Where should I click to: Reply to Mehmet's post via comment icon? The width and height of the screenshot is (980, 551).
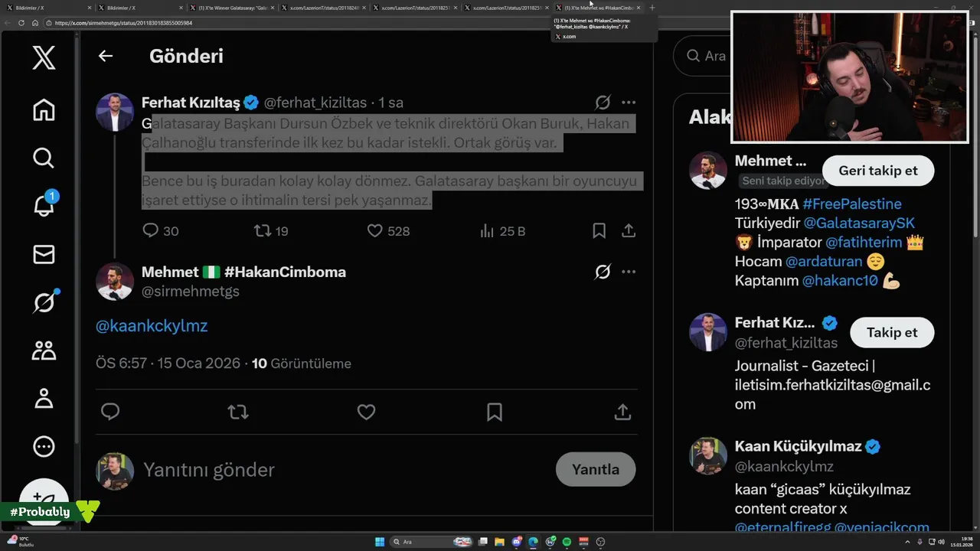110,412
